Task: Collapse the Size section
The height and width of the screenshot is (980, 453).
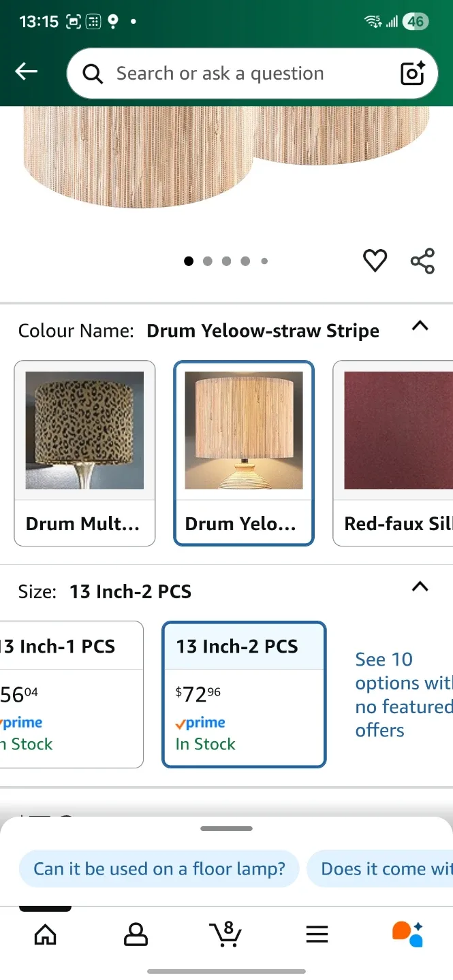Action: 420,587
